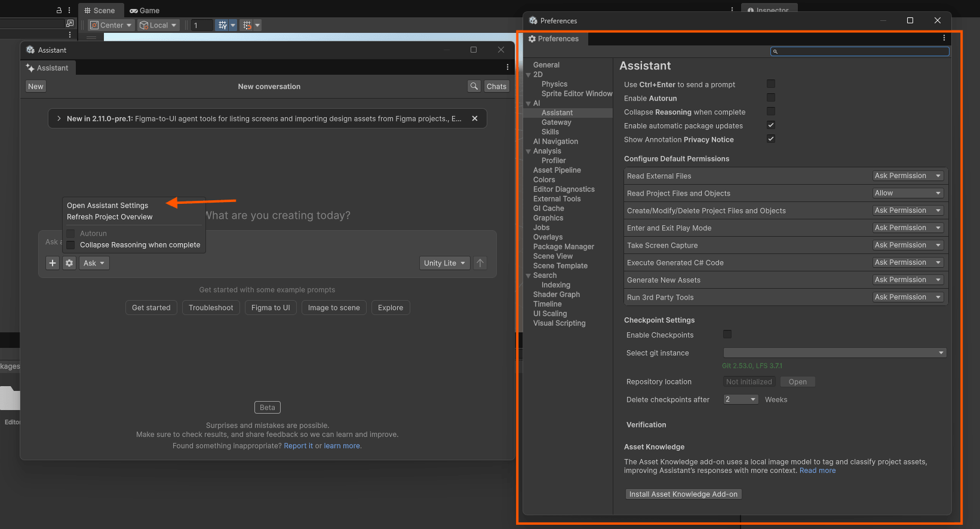Viewport: 980px width, 529px height.
Task: Open the Ask mode dropdown
Action: click(x=94, y=263)
